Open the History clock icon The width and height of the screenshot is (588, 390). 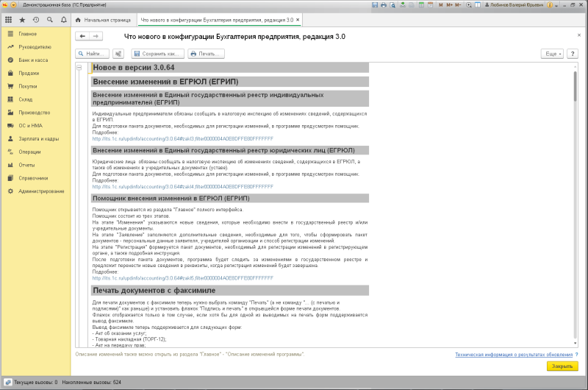click(x=36, y=20)
